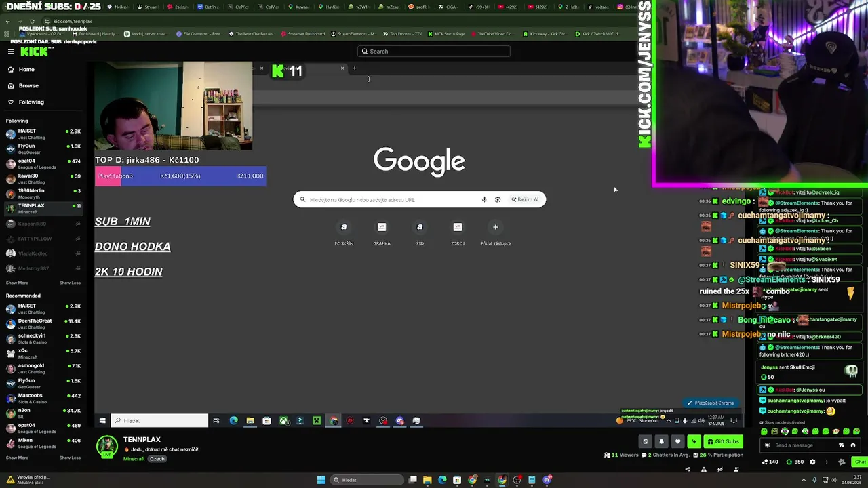Screen dimensions: 868x488
Task: Click the Google Lens image search icon
Action: click(498, 199)
